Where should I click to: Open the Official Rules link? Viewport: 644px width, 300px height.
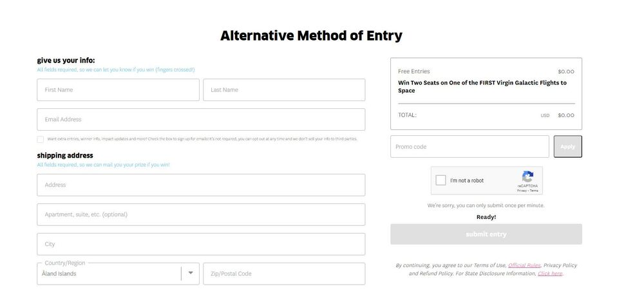(524, 265)
